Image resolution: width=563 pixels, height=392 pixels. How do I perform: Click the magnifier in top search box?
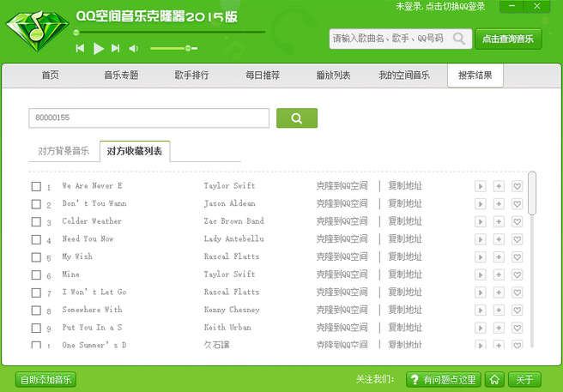coord(459,38)
